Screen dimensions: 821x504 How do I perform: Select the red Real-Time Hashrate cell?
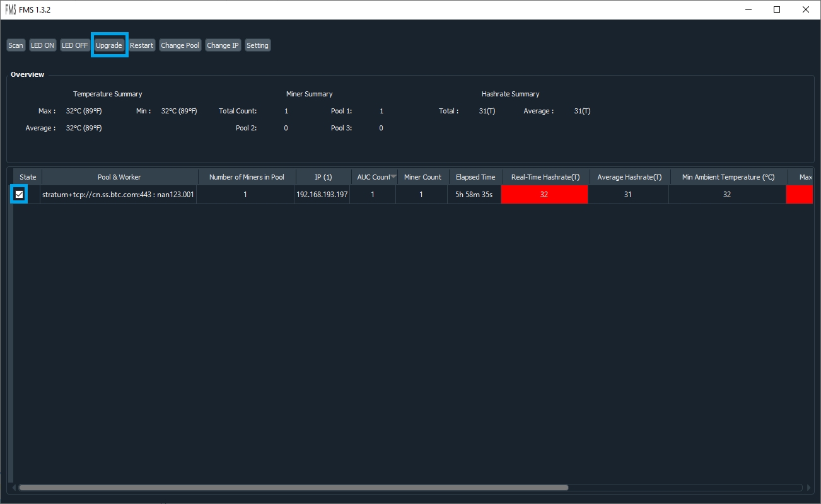click(544, 195)
